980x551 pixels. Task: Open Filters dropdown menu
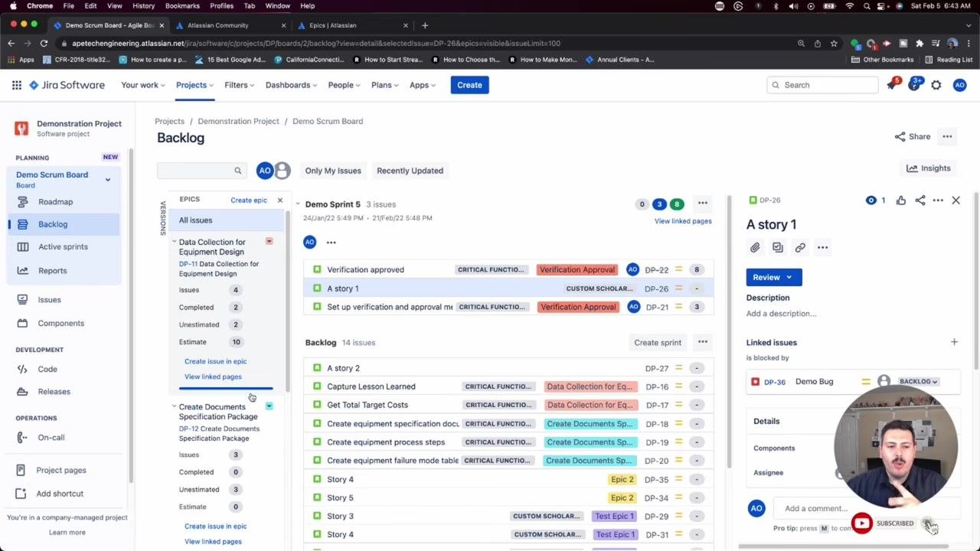pos(240,85)
